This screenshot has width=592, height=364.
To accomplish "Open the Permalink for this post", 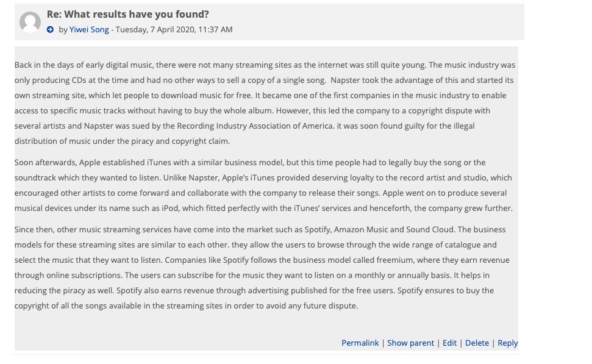I will click(360, 343).
